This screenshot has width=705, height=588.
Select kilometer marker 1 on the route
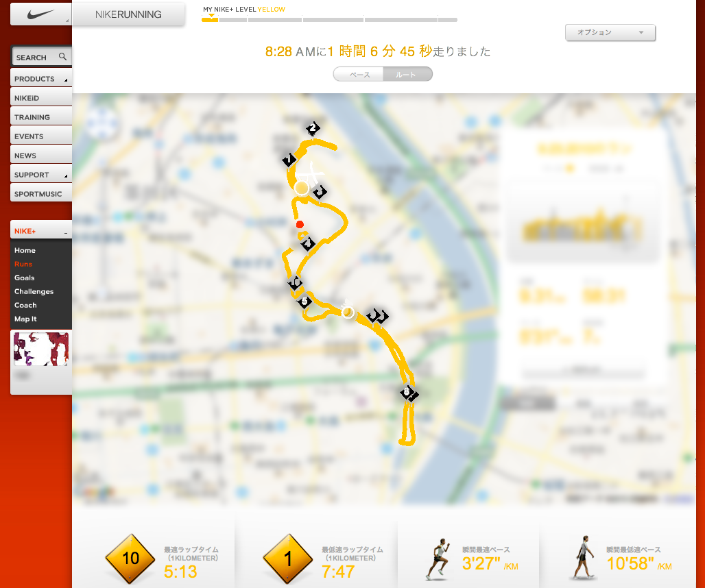point(289,160)
